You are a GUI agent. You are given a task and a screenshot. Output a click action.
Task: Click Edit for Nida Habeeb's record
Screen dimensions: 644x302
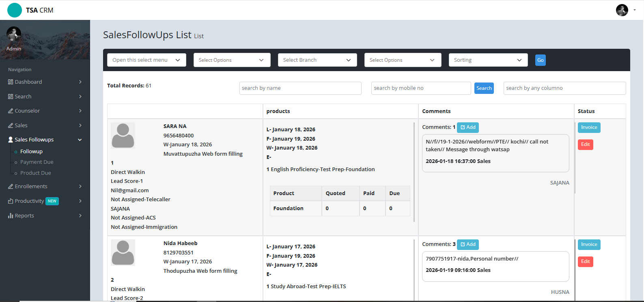pyautogui.click(x=585, y=262)
